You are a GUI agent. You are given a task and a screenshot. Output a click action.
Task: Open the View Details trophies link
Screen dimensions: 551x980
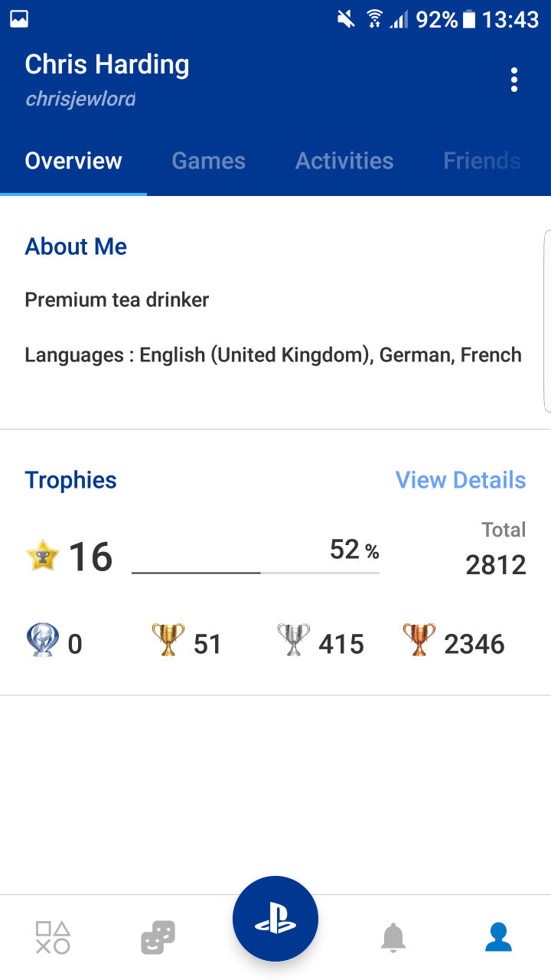point(461,480)
